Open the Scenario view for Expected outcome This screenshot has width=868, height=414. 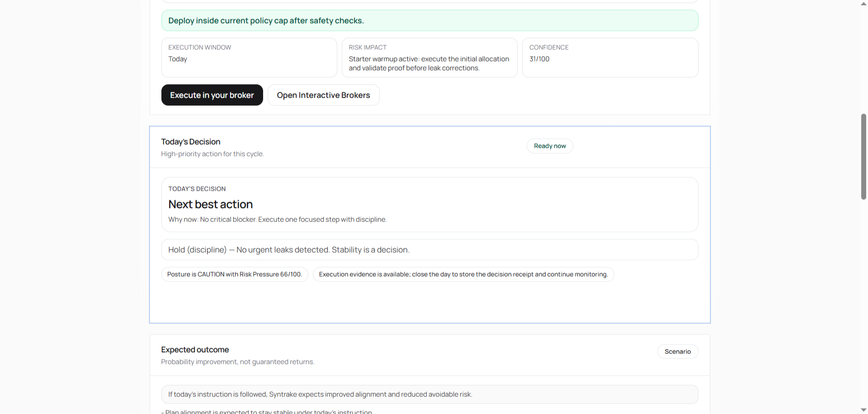678,351
